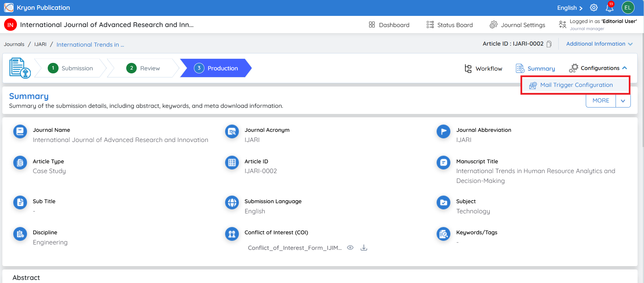Copy Article ID using clipboard icon
The height and width of the screenshot is (283, 644).
(x=549, y=44)
